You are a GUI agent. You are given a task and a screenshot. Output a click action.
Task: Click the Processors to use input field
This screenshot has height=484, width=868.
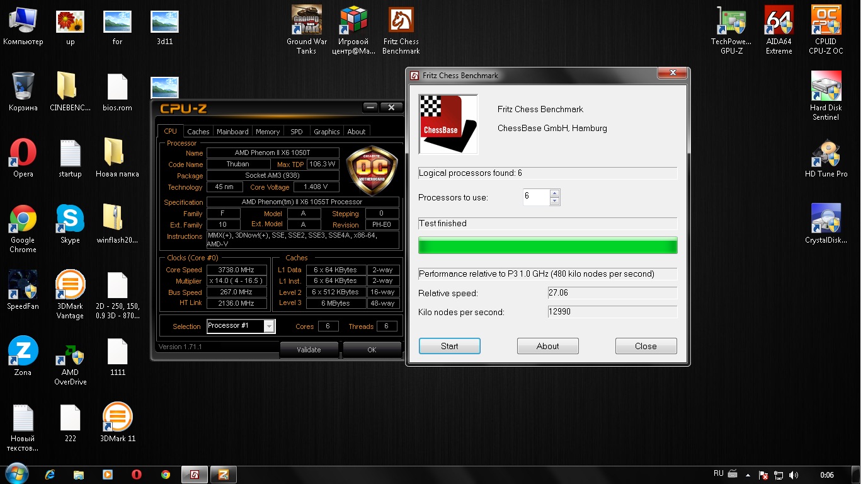pyautogui.click(x=535, y=197)
